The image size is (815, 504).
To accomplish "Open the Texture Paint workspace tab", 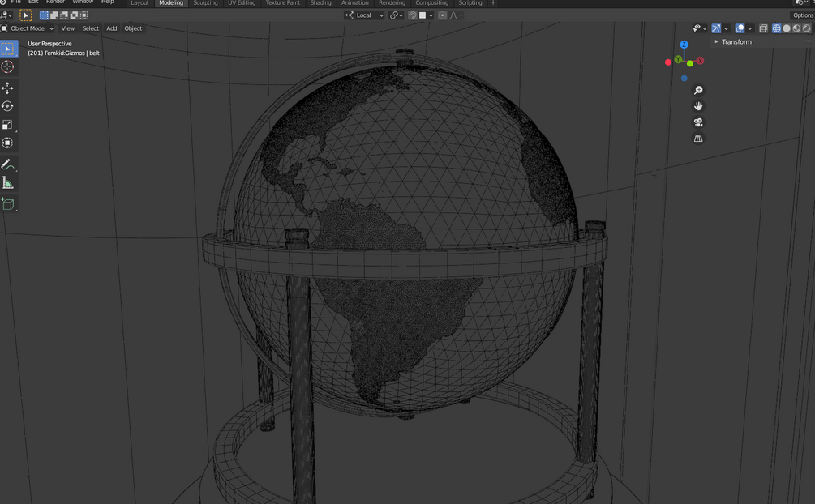I will tap(283, 2).
